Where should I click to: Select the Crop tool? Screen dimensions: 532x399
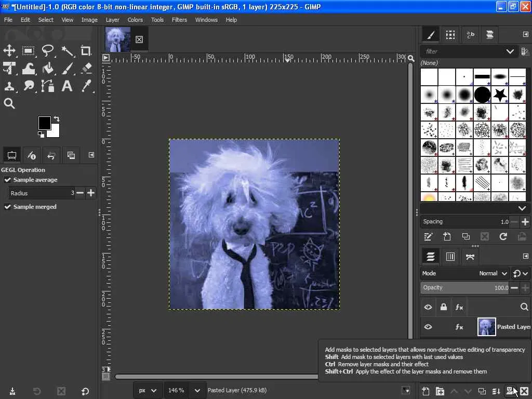click(86, 51)
